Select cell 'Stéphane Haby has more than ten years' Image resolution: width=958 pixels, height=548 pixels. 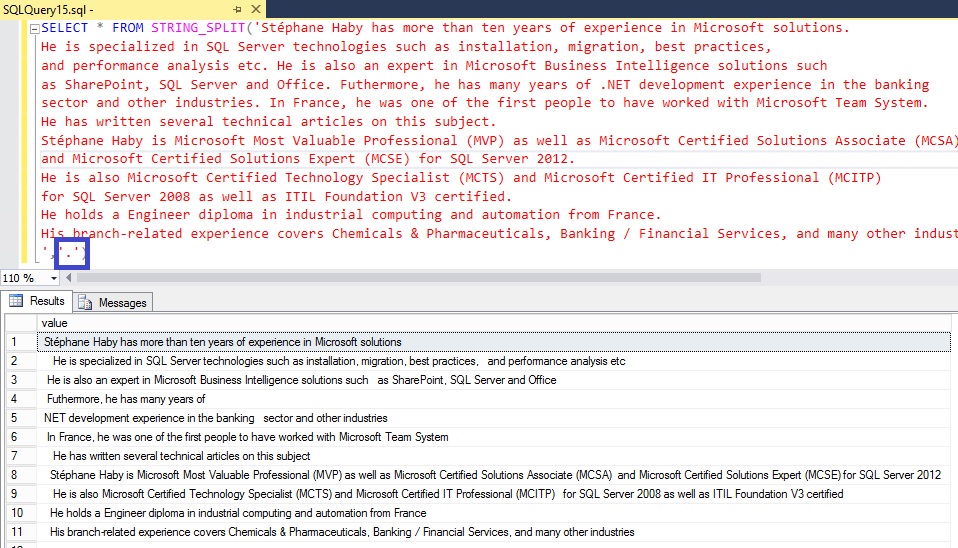494,342
